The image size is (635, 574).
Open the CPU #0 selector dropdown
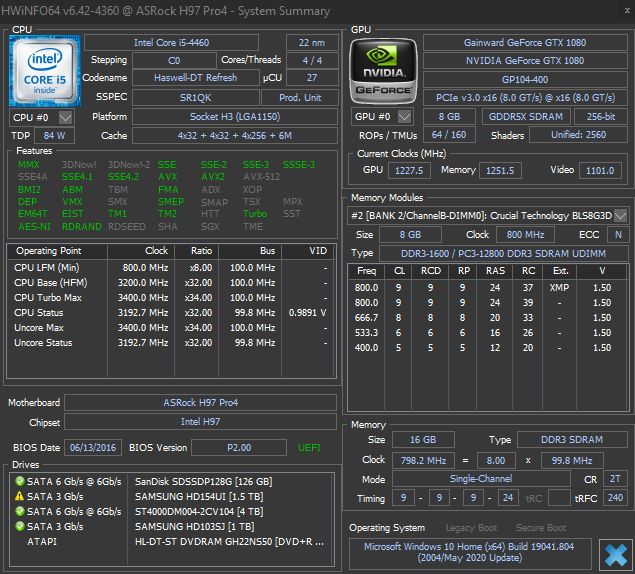pos(66,118)
